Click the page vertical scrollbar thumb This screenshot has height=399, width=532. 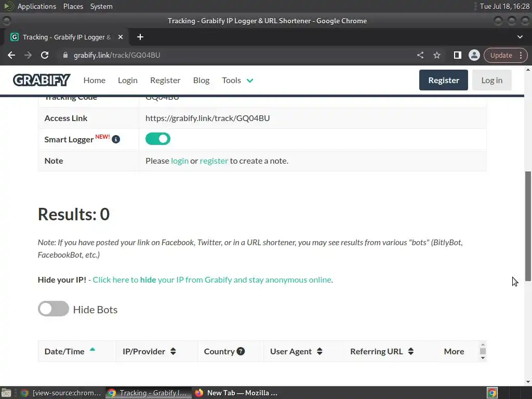(528, 226)
